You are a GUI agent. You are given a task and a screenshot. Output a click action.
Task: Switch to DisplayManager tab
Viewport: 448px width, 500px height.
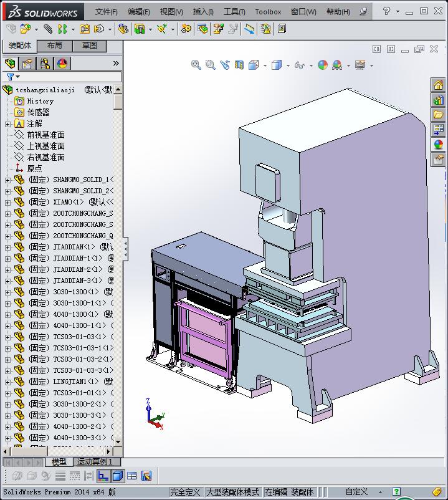coord(62,64)
